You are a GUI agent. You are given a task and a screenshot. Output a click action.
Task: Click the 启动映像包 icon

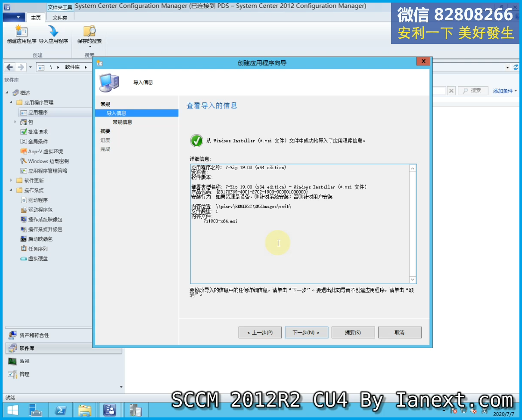[24, 239]
